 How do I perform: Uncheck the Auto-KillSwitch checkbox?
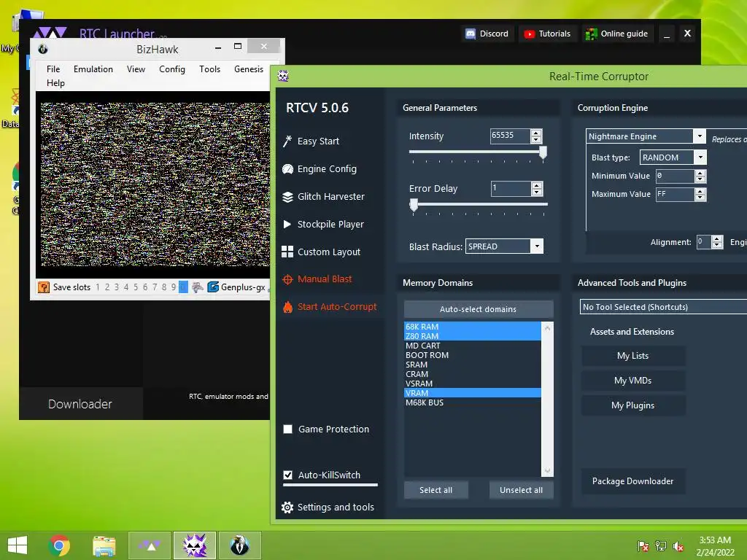tap(287, 475)
